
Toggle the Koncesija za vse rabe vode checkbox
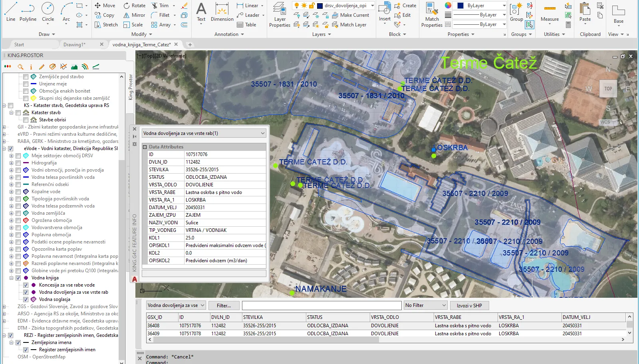tap(26, 285)
